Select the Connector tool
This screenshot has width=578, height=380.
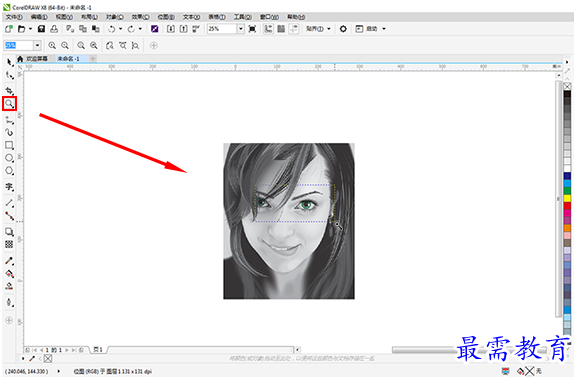tap(10, 216)
